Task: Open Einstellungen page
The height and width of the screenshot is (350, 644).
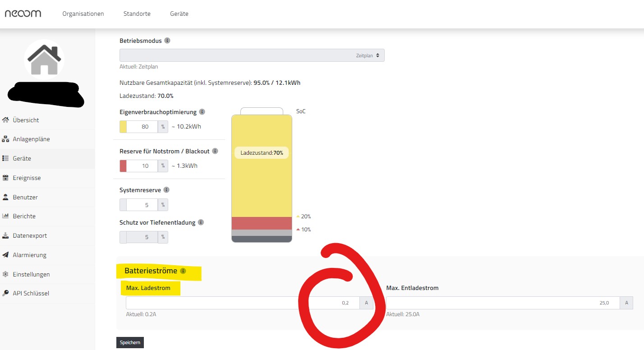Action: pyautogui.click(x=31, y=274)
